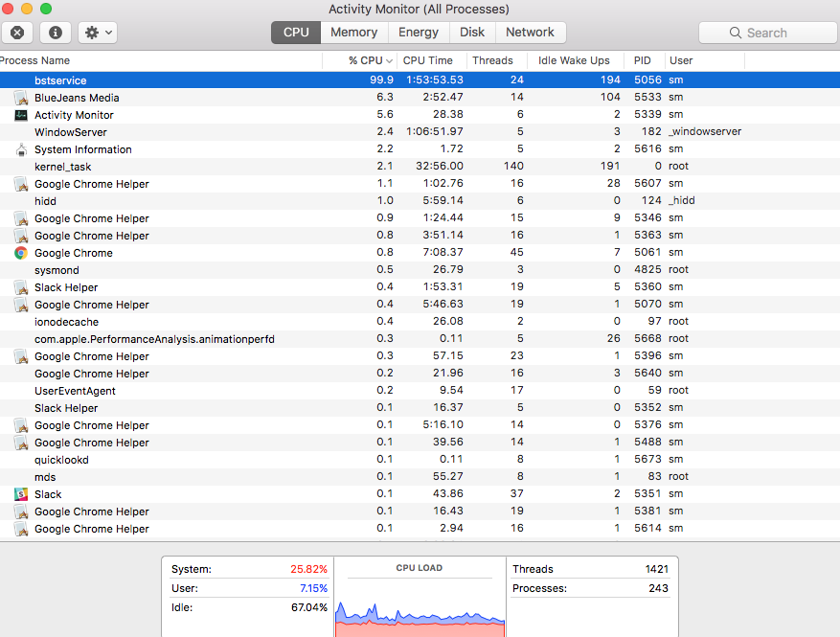Sort by Idle Wake Ups column

(x=574, y=60)
